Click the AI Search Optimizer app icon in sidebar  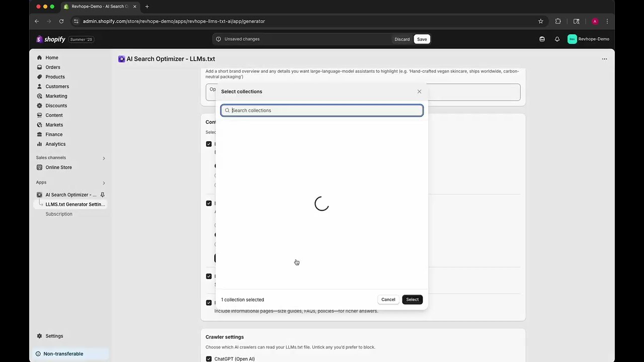click(39, 195)
